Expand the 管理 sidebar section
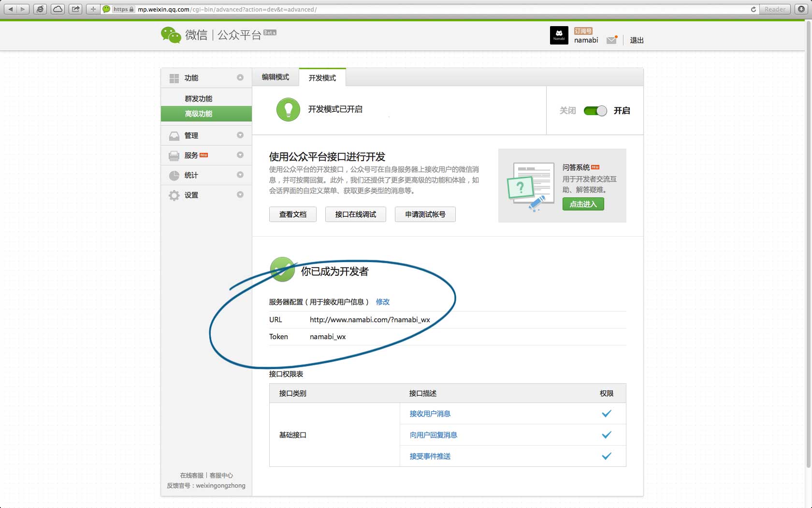Image resolution: width=812 pixels, height=508 pixels. coord(240,135)
